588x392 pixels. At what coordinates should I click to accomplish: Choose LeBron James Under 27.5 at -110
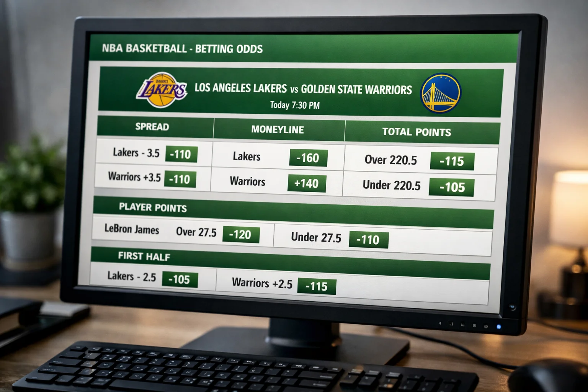pyautogui.click(x=368, y=240)
